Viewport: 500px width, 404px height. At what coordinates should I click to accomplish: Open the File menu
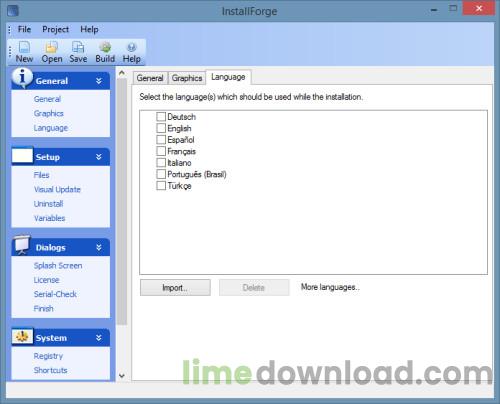tap(24, 29)
